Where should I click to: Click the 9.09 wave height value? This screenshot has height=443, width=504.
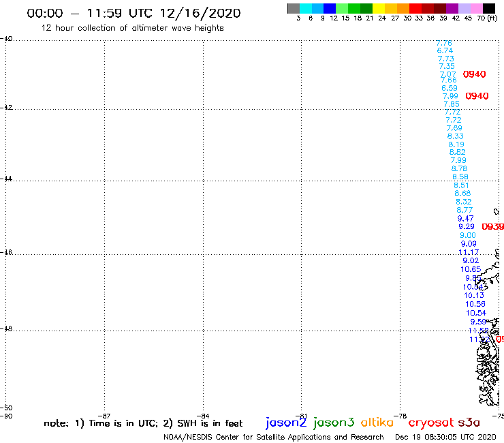point(469,244)
